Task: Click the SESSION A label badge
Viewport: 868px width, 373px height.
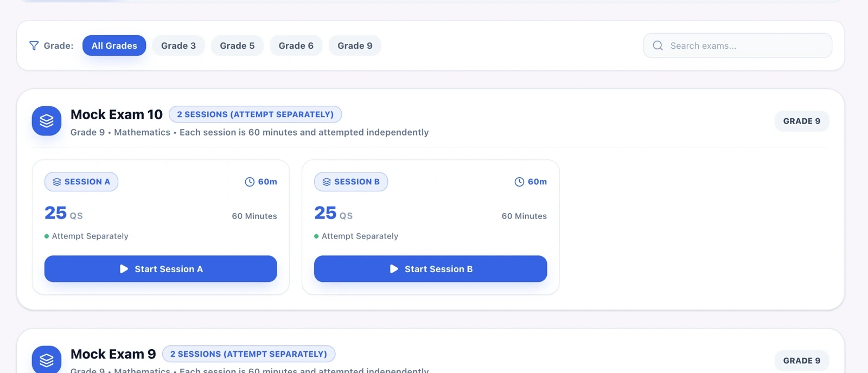Action: tap(81, 182)
